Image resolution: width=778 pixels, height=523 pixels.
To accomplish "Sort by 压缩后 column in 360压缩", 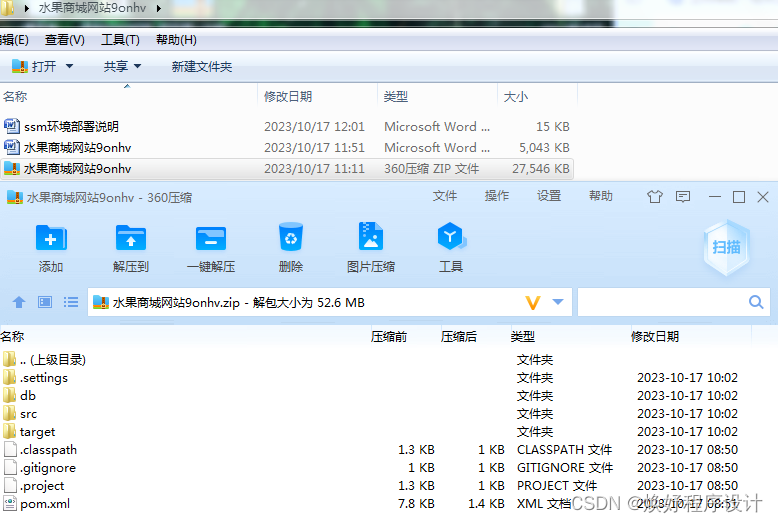I will (x=459, y=337).
